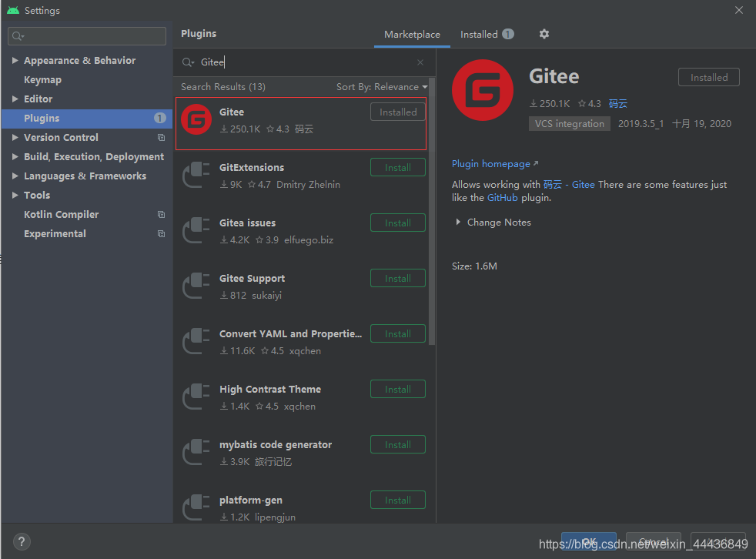
Task: Expand the Version Control tree node
Action: pos(15,138)
